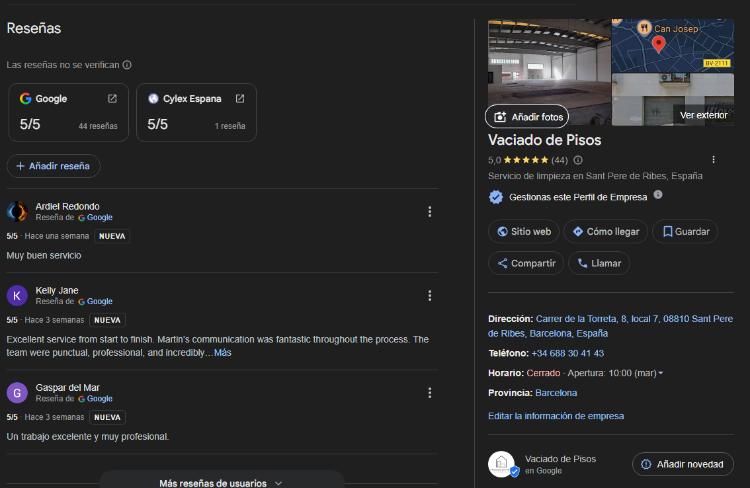This screenshot has height=488, width=750.
Task: Expand 'Más reseñas de usuarios' section
Action: pyautogui.click(x=221, y=483)
